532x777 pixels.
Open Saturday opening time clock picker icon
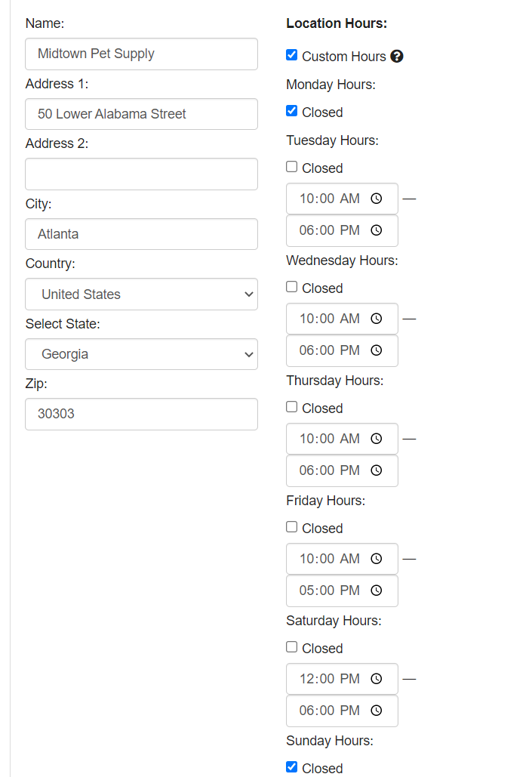click(x=377, y=679)
